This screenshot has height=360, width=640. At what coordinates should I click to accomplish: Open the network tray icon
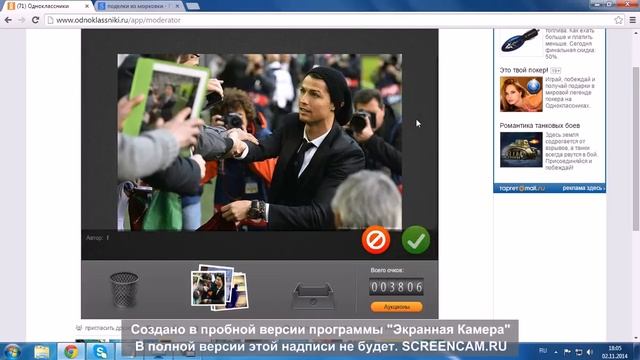(x=579, y=351)
